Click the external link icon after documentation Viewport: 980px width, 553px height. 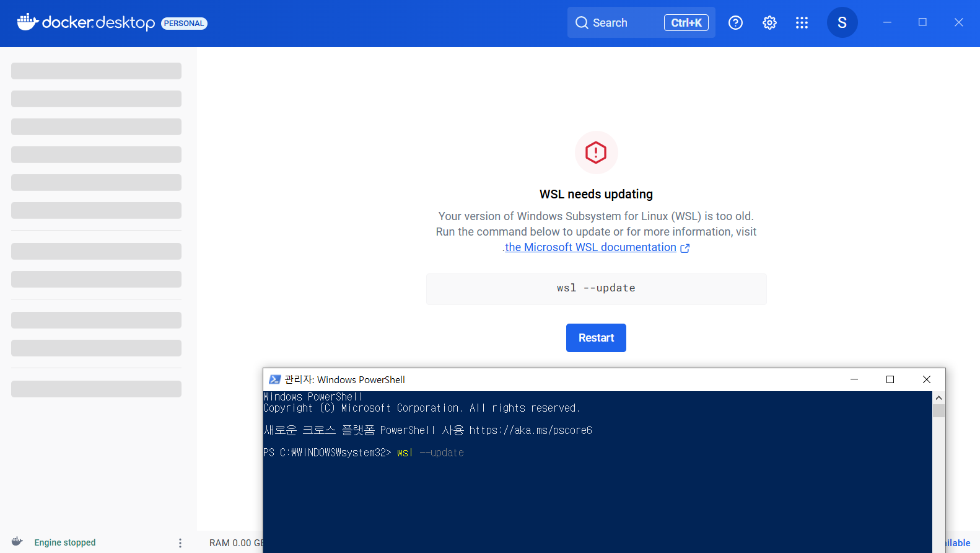pos(685,248)
